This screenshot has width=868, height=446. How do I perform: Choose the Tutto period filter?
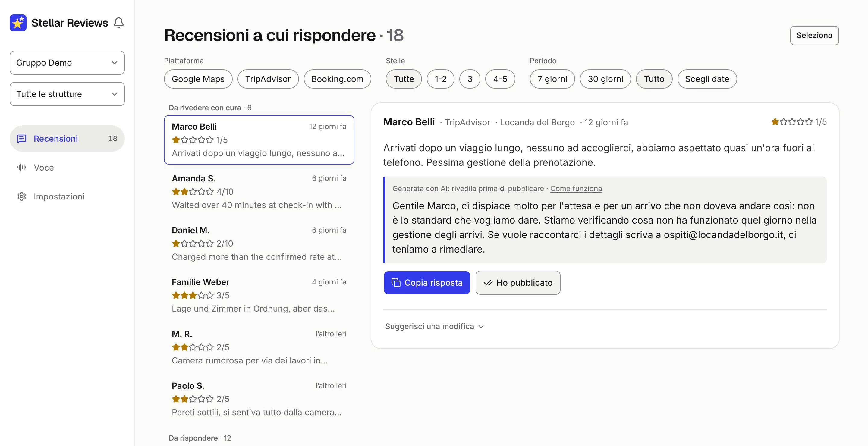[654, 79]
